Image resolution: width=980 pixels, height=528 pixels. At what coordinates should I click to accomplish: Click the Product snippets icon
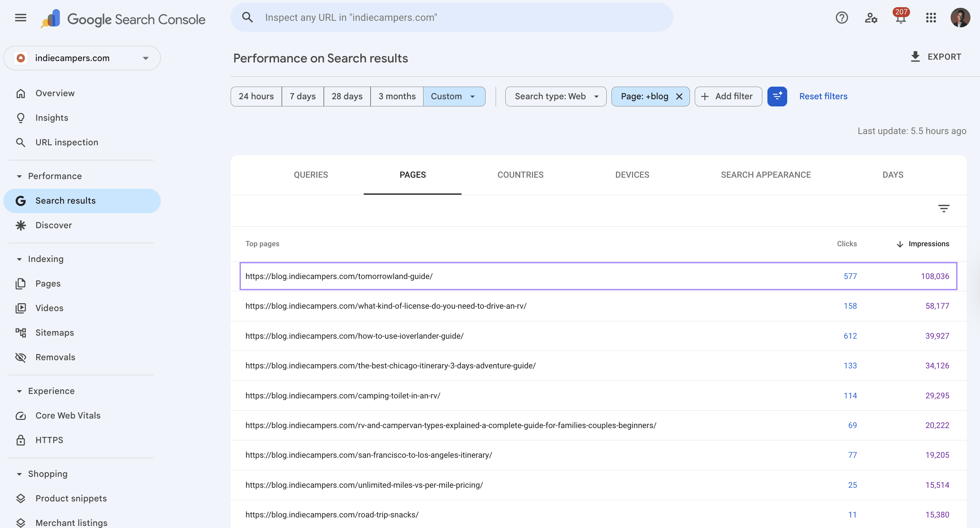(x=20, y=498)
